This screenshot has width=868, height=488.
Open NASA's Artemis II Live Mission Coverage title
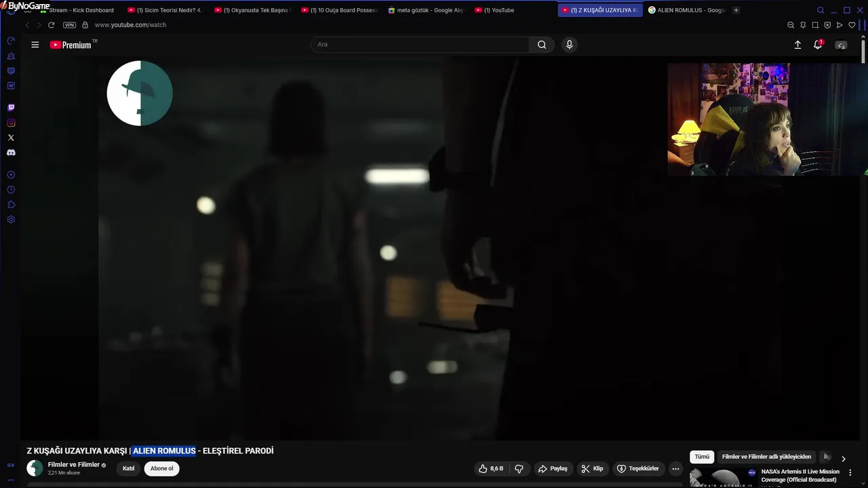coord(800,476)
